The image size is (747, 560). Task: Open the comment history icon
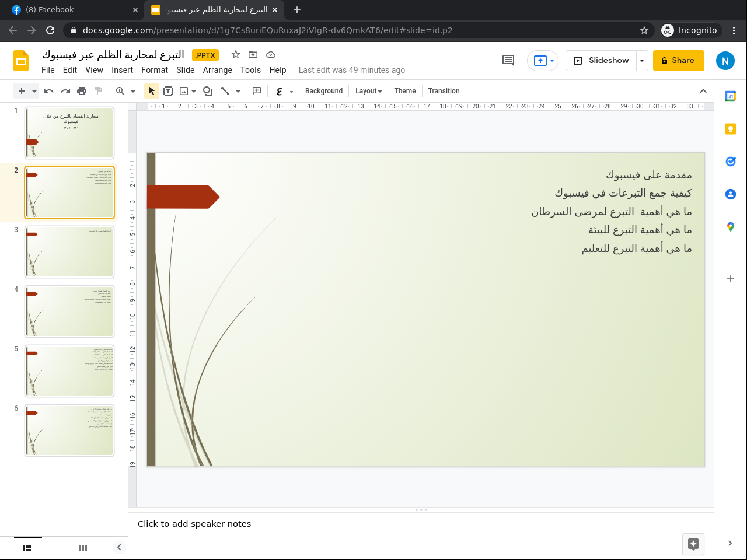tap(508, 60)
